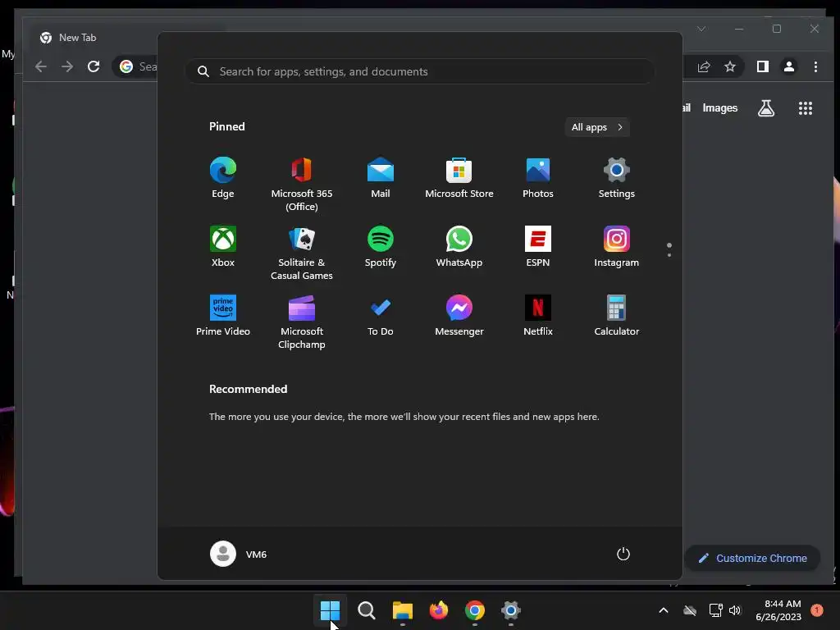Open network status icon in system tray
Viewport: 840px width, 630px height.
point(715,610)
